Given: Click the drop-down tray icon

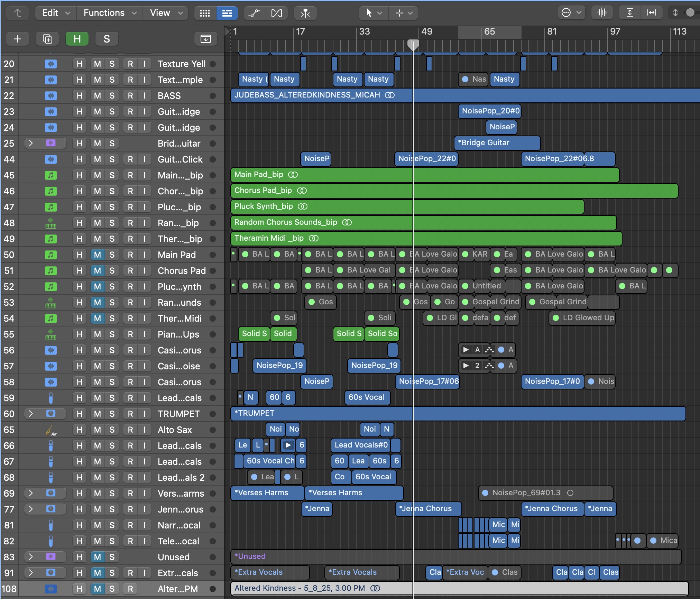Looking at the screenshot, I should [206, 39].
